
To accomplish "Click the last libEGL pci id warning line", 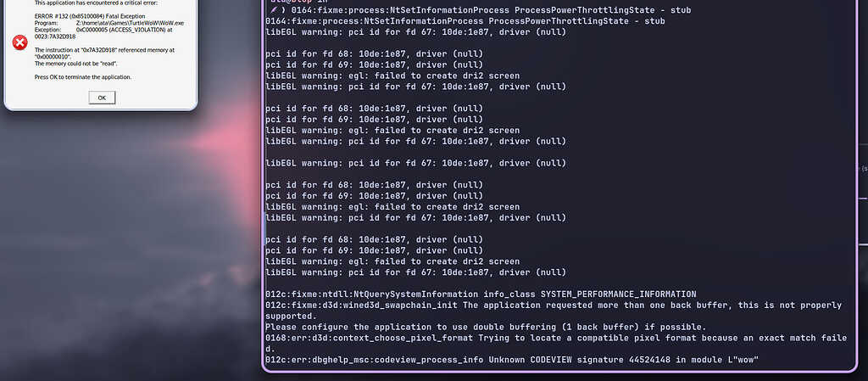I will [416, 272].
